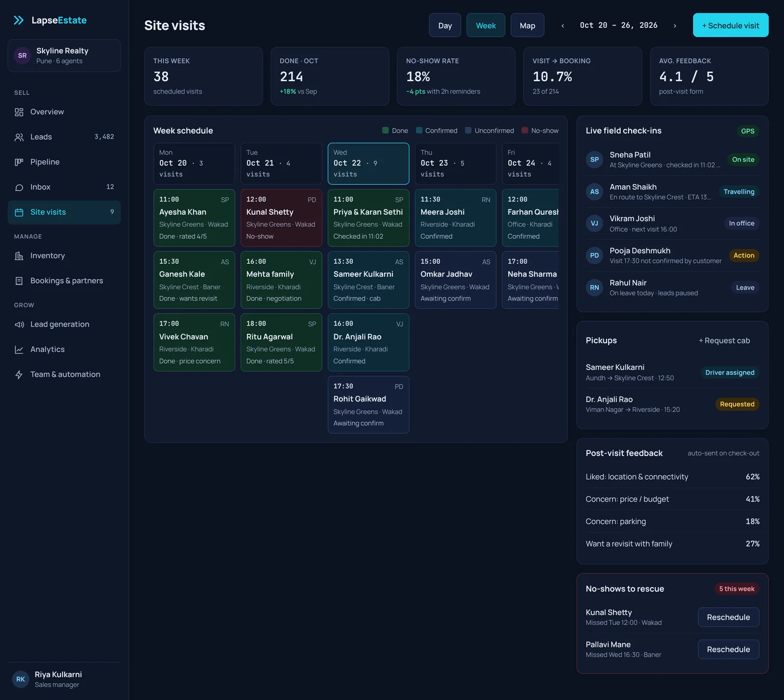Click the Action badge for Pooja Deshmukh
Image resolution: width=784 pixels, height=700 pixels.
pyautogui.click(x=744, y=255)
